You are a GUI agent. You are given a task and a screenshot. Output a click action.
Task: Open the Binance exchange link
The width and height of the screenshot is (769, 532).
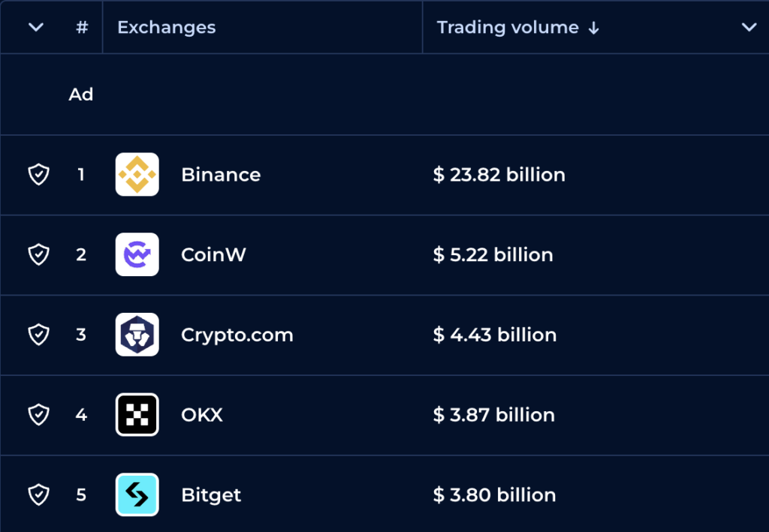[221, 174]
